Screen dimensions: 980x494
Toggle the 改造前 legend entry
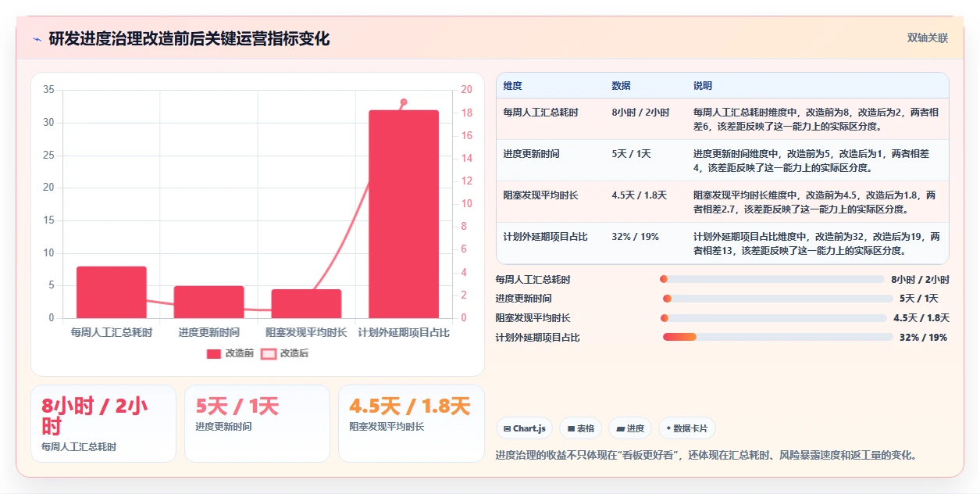tap(230, 353)
